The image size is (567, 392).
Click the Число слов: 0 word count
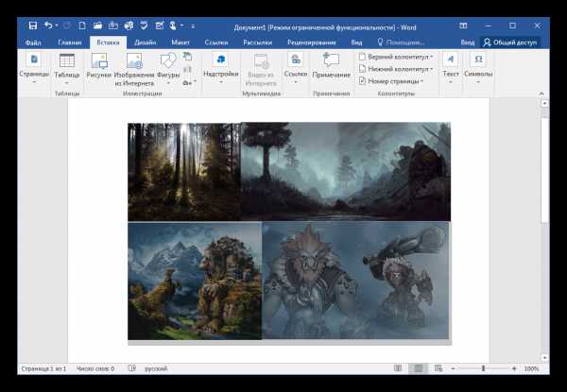pos(95,369)
